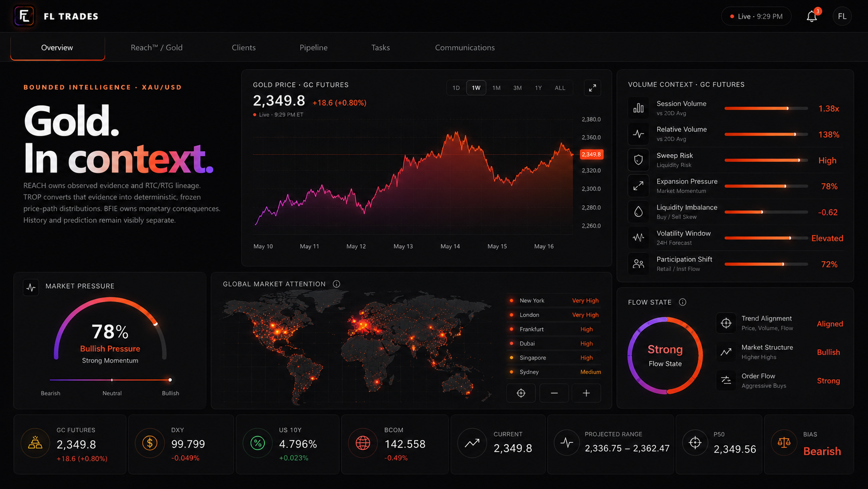Zoom out the world map
The height and width of the screenshot is (489, 868).
point(554,393)
